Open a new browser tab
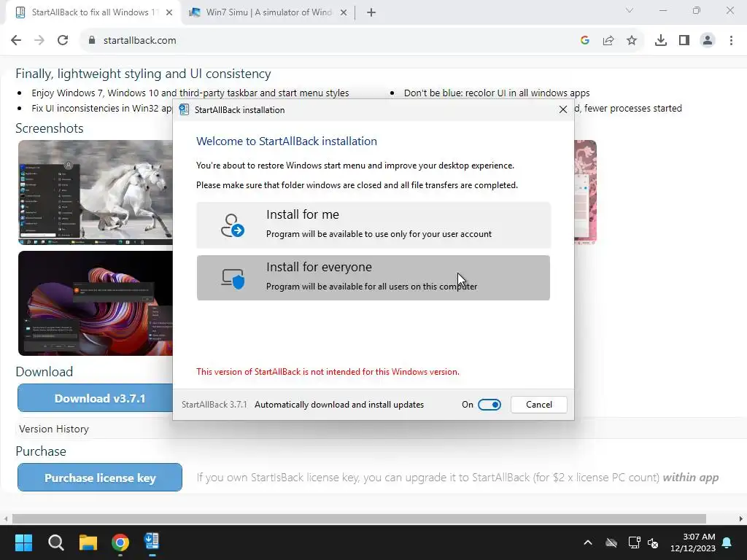 371,12
